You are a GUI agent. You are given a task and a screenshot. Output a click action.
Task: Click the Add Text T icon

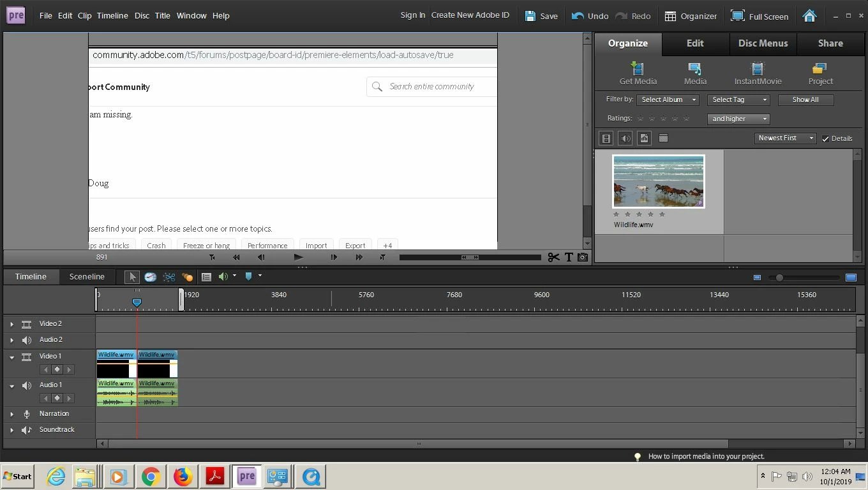pos(569,257)
